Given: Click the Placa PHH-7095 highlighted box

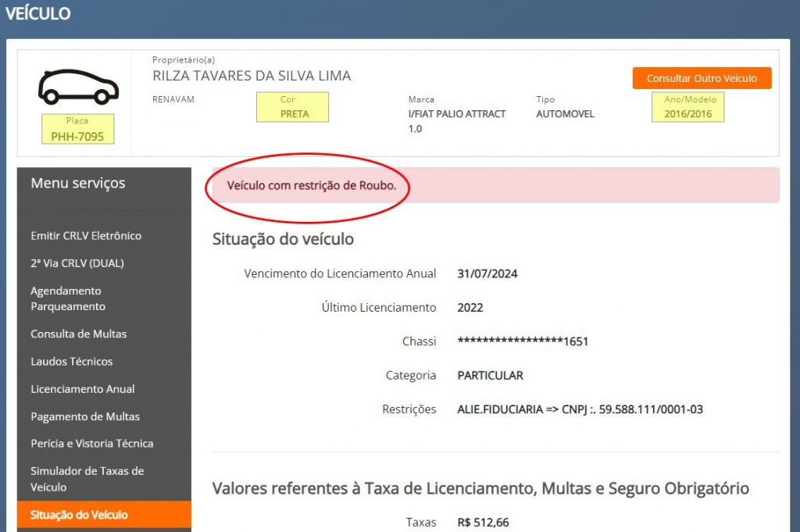Looking at the screenshot, I should click(77, 130).
